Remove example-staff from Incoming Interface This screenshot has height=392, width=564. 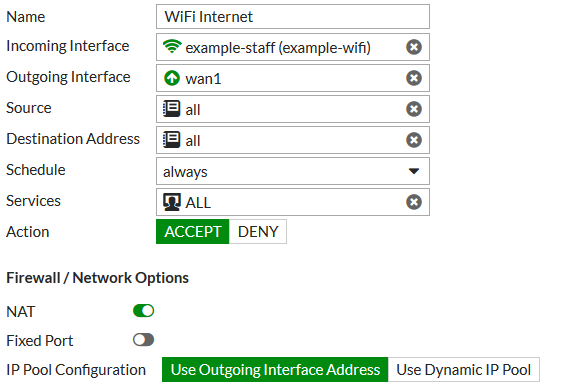point(414,47)
